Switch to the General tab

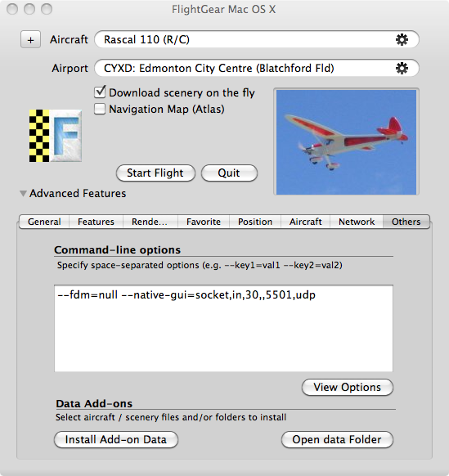pos(44,222)
